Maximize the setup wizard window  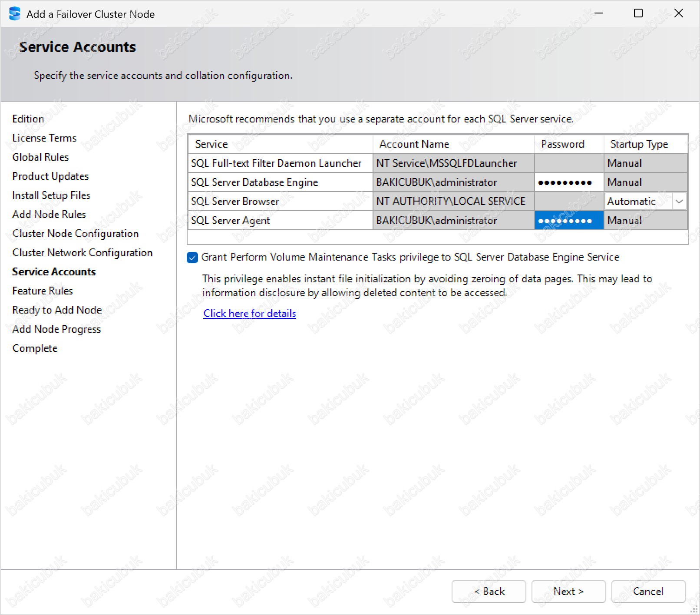click(638, 13)
